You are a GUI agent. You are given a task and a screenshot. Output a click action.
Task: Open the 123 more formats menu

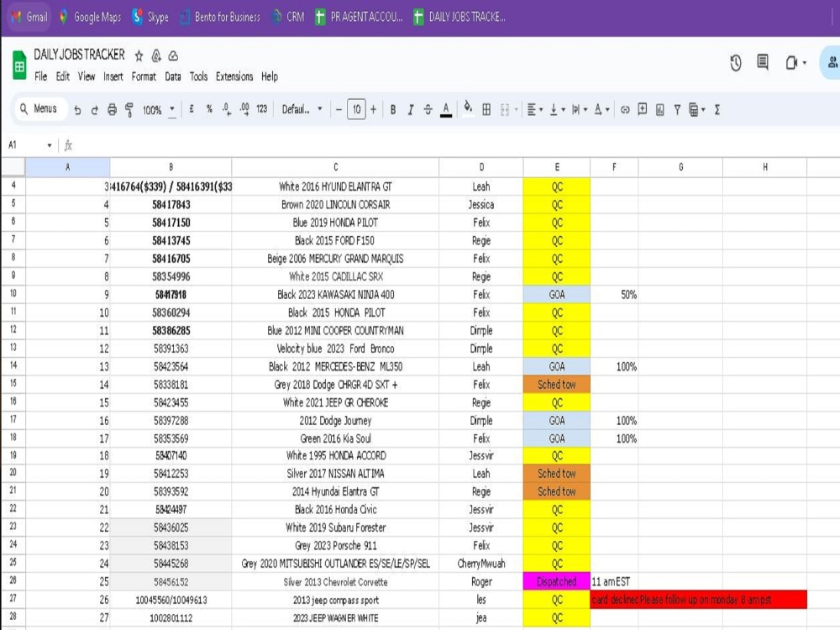(261, 109)
